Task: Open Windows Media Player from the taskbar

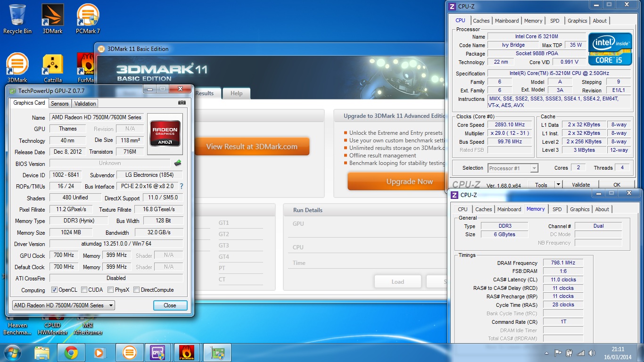Action: pos(99,352)
